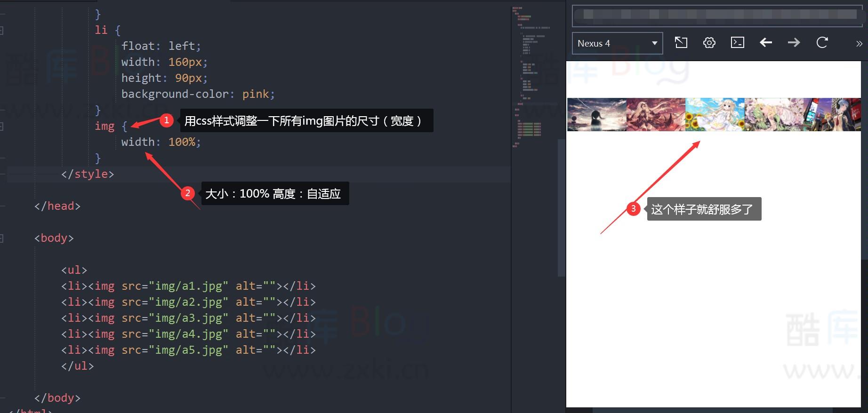Click the '</body>' closing tag
The height and width of the screenshot is (413, 868).
[x=57, y=398]
